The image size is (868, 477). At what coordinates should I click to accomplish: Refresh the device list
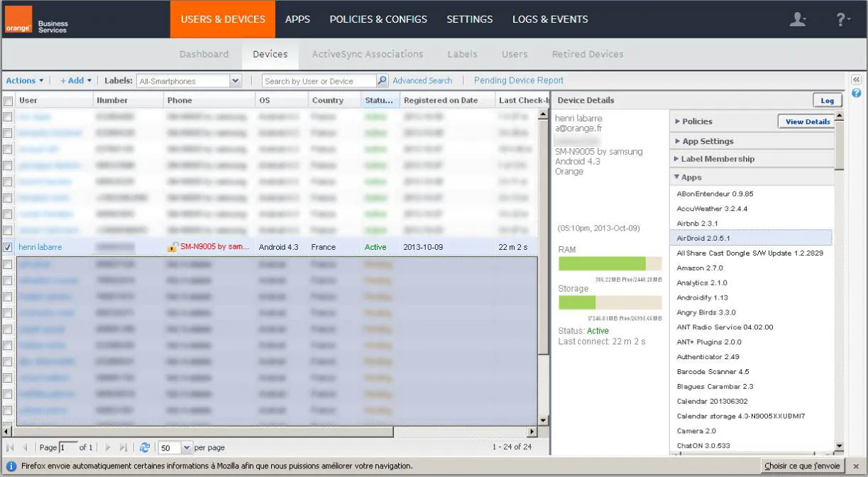point(145,447)
